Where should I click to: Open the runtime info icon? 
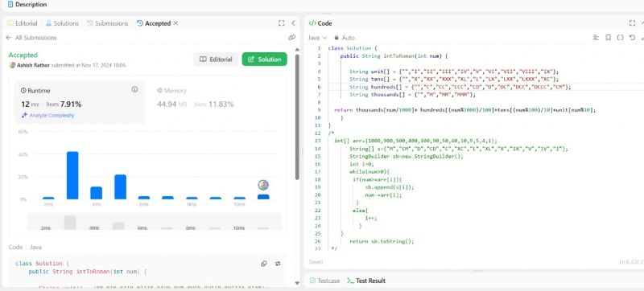134,89
